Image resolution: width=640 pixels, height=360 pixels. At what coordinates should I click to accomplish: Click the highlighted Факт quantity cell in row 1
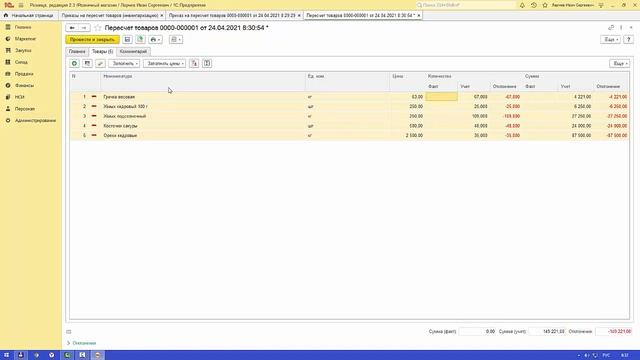441,97
